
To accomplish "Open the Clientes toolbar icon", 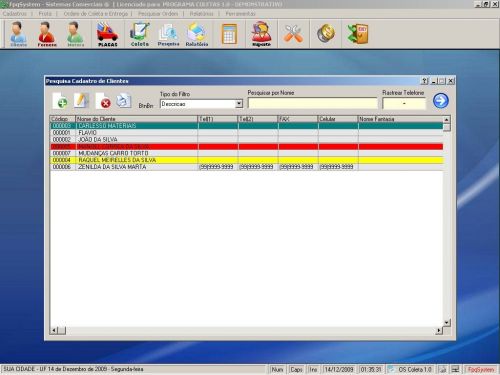I will click(18, 34).
